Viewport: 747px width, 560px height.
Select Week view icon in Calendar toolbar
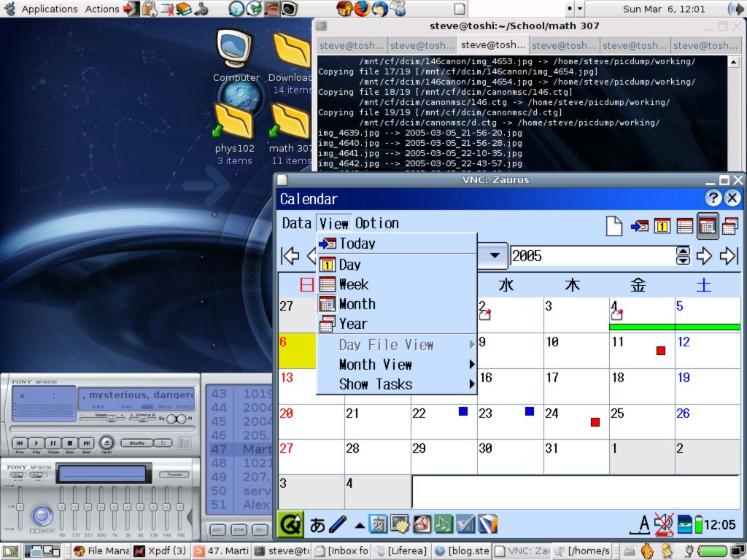pyautogui.click(x=684, y=226)
